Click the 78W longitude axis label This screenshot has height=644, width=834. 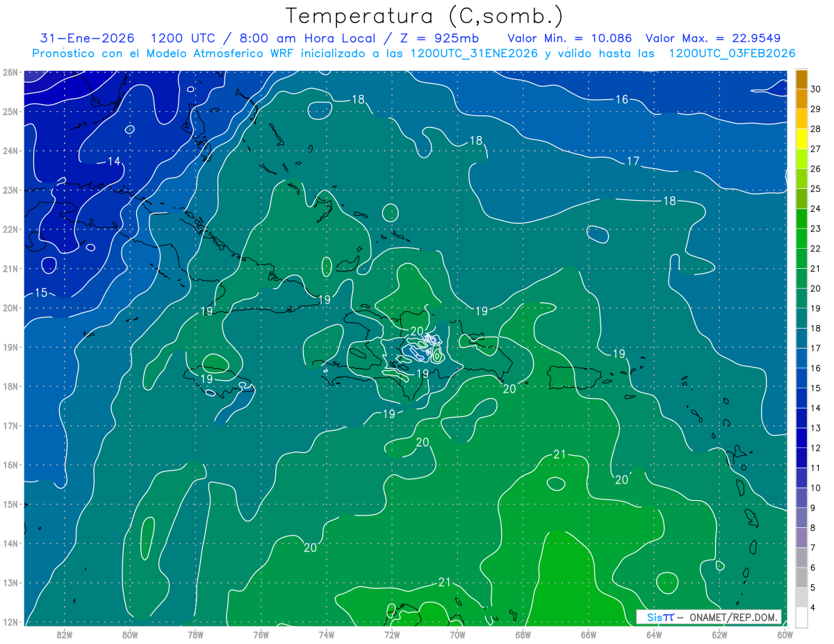(195, 634)
